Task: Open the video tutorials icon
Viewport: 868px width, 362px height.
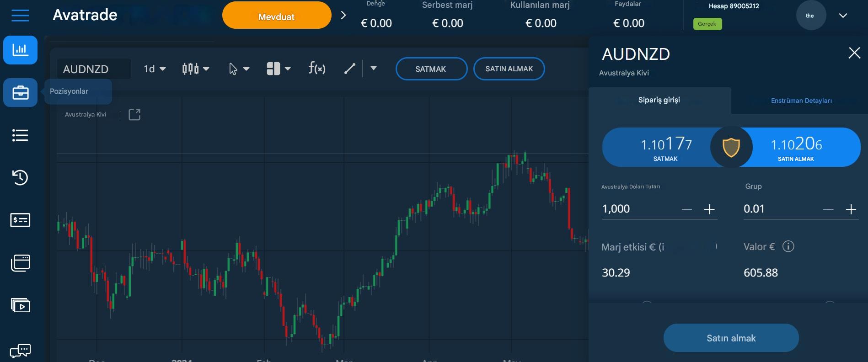Action: click(x=20, y=305)
